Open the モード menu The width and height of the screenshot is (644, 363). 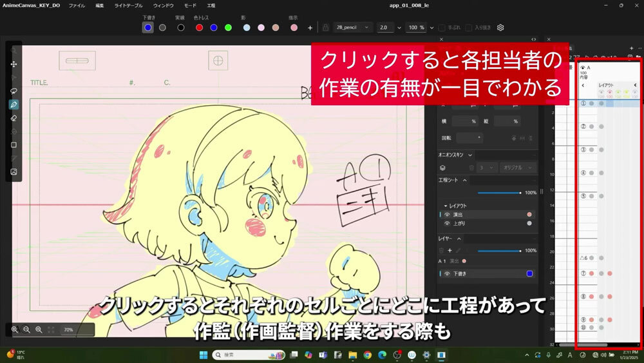point(190,6)
